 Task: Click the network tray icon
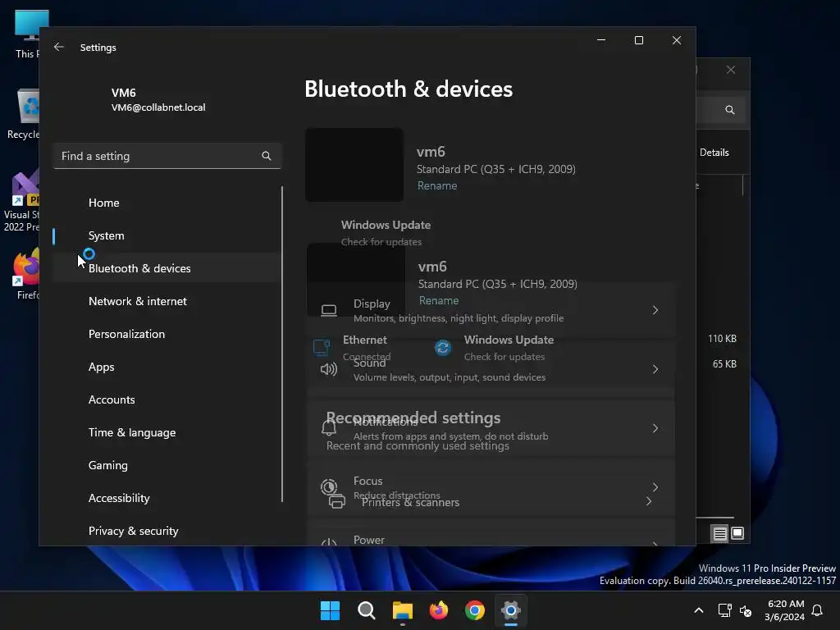pos(724,610)
